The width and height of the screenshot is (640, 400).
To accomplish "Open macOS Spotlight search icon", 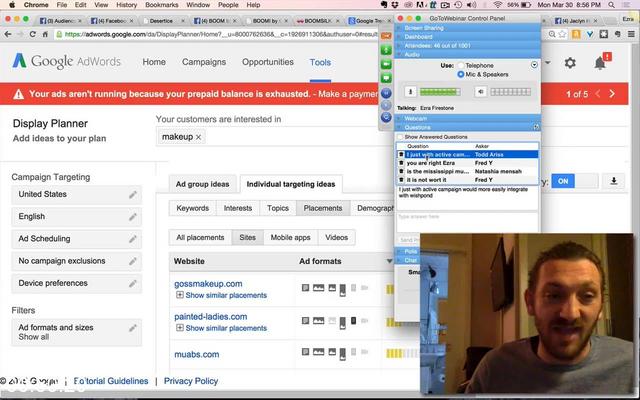I will tap(611, 5).
